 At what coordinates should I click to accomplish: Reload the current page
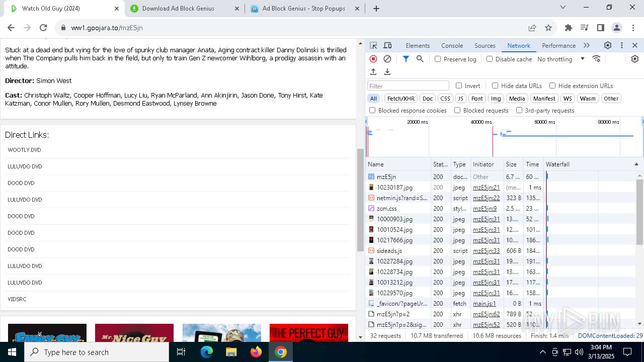[43, 28]
